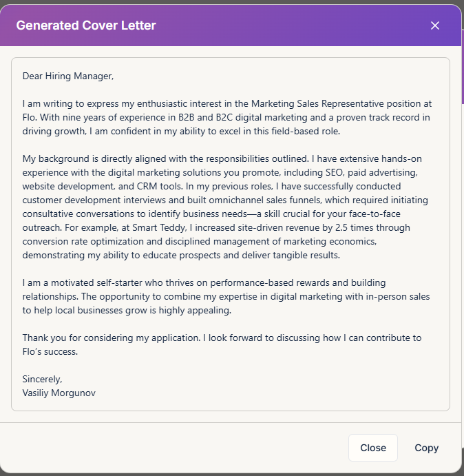Screen dimensions: 464x476
Task: Click the 'Sincerely,' closing line
Action: [42, 379]
